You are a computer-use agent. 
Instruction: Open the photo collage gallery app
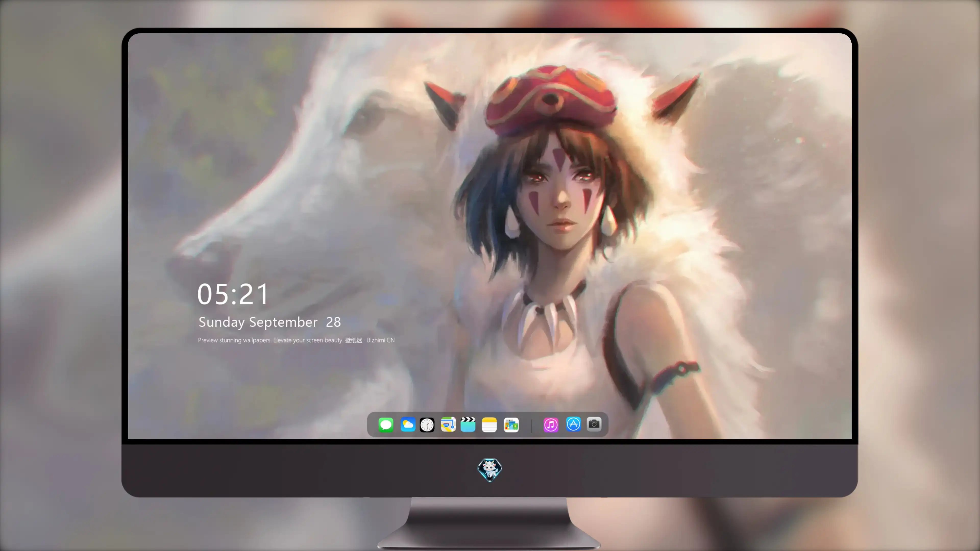pyautogui.click(x=511, y=425)
